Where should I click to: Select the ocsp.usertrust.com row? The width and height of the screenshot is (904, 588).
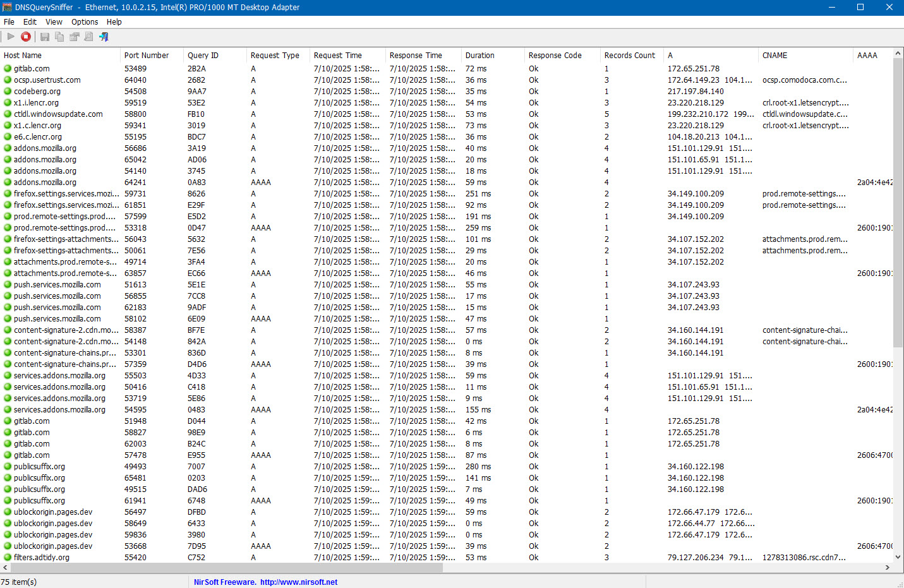[47, 80]
